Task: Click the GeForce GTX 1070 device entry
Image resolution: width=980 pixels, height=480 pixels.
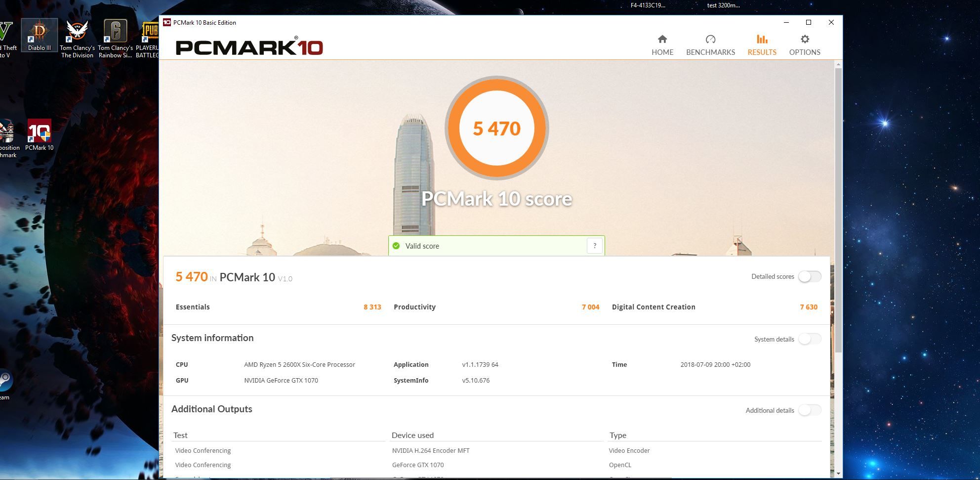Action: tap(418, 465)
